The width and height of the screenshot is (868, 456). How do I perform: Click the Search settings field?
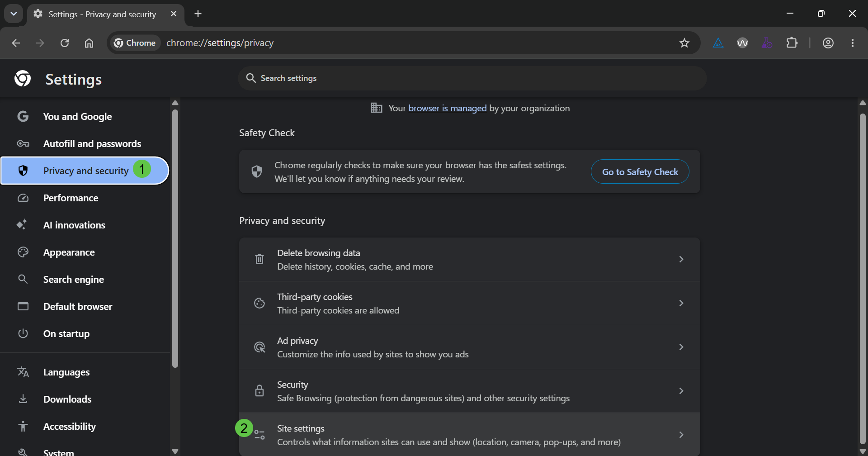(472, 78)
